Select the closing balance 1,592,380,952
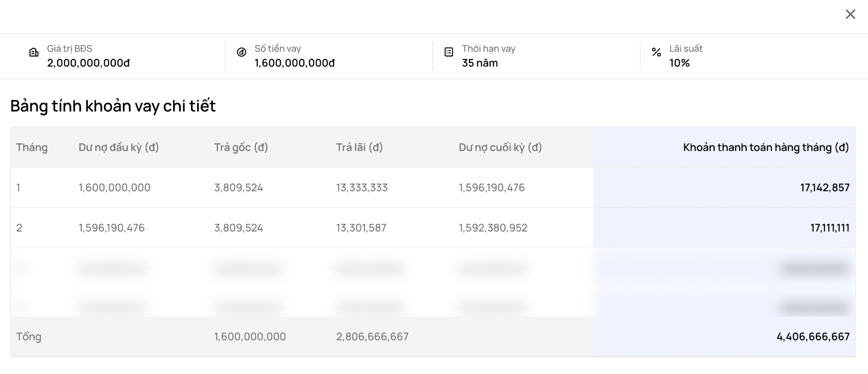This screenshot has width=868, height=374. click(493, 228)
